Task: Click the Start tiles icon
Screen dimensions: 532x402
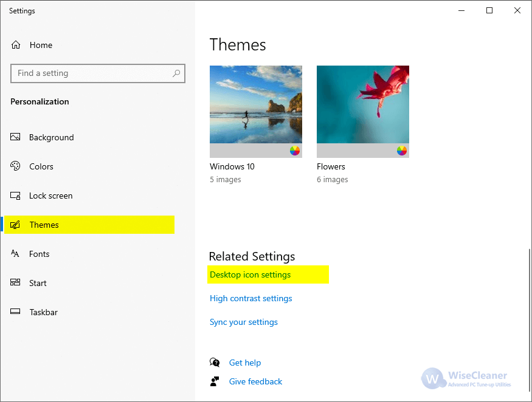Action: pyautogui.click(x=15, y=282)
